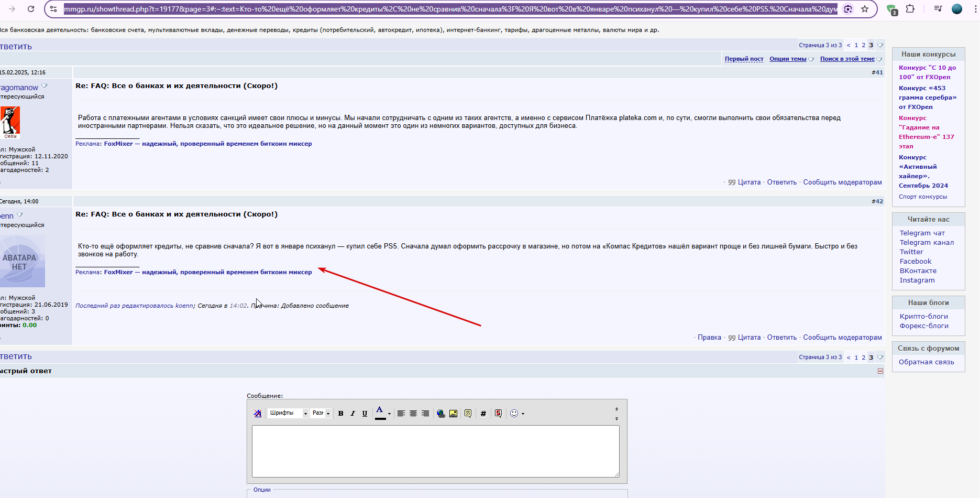Insert a hyperlink in the editor
Screen dimensions: 980x498
click(x=441, y=414)
